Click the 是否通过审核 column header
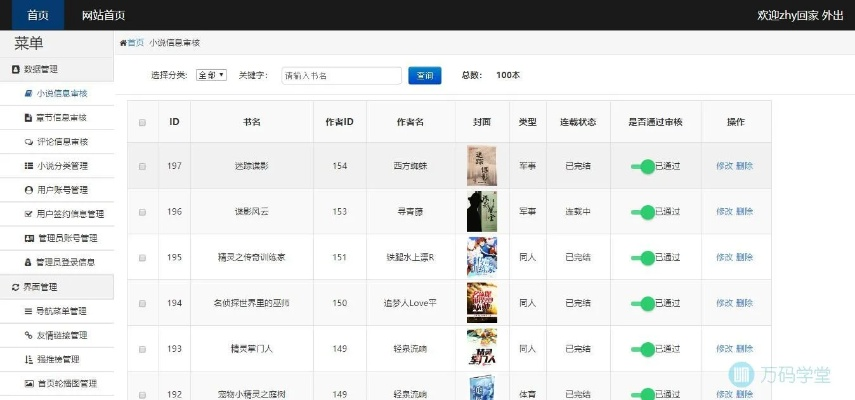This screenshot has height=400, width=855. pyautogui.click(x=655, y=122)
